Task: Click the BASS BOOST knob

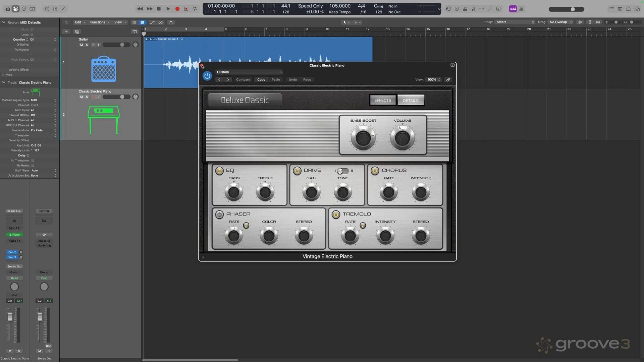Action: 363,138
